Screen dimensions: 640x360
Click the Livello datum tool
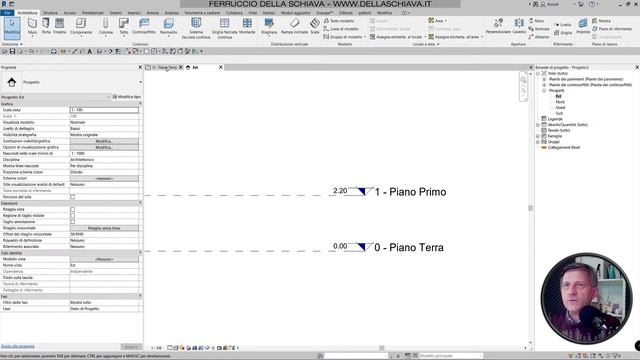pyautogui.click(x=563, y=25)
